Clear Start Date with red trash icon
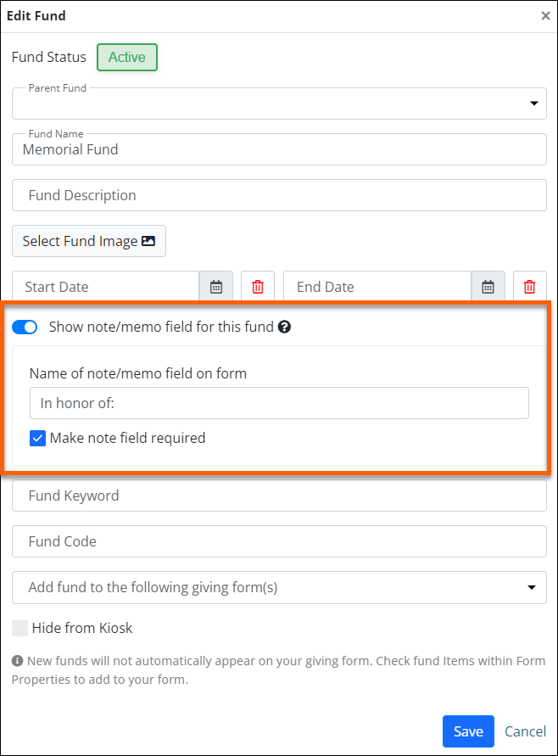This screenshot has height=756, width=558. (x=258, y=287)
